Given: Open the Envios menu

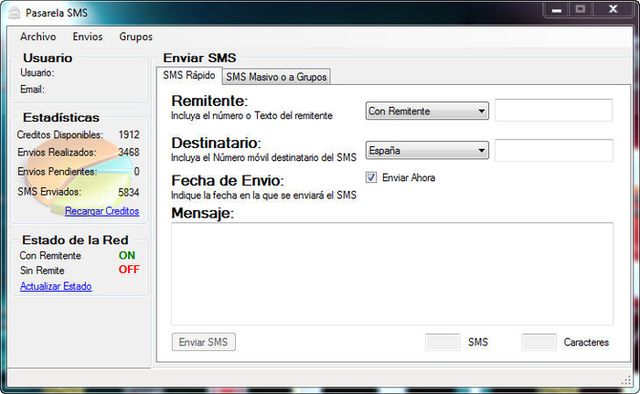Looking at the screenshot, I should (88, 37).
